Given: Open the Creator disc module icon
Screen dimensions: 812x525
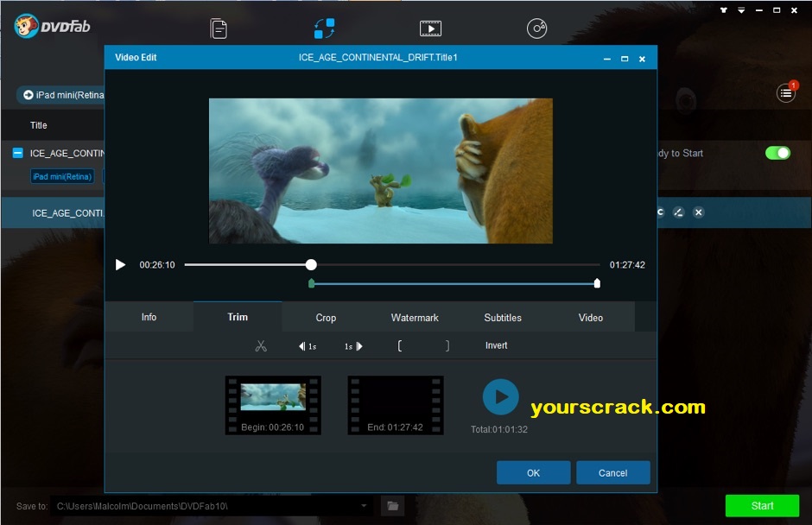Looking at the screenshot, I should [537, 28].
